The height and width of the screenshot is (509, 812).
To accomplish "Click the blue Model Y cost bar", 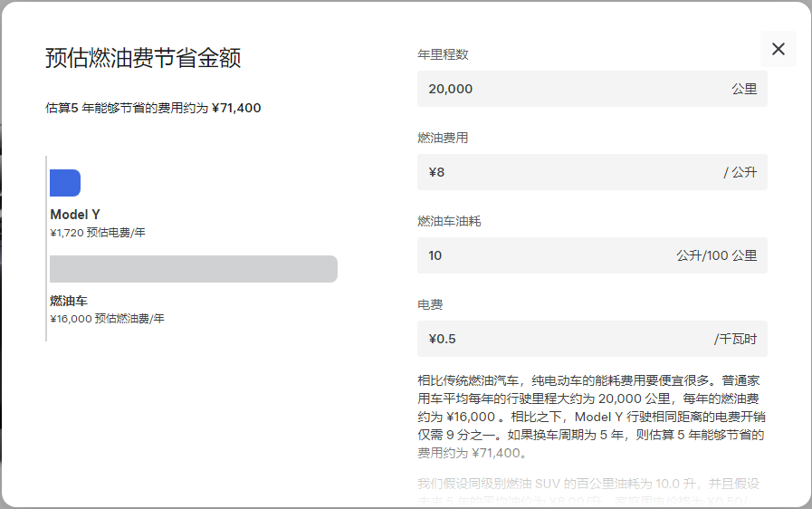I will click(x=65, y=183).
